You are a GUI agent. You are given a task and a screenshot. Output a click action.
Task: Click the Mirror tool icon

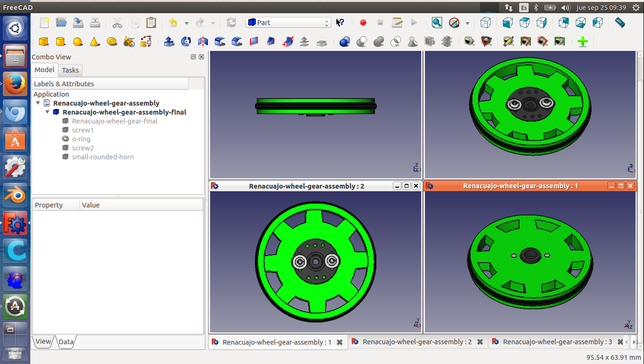203,41
